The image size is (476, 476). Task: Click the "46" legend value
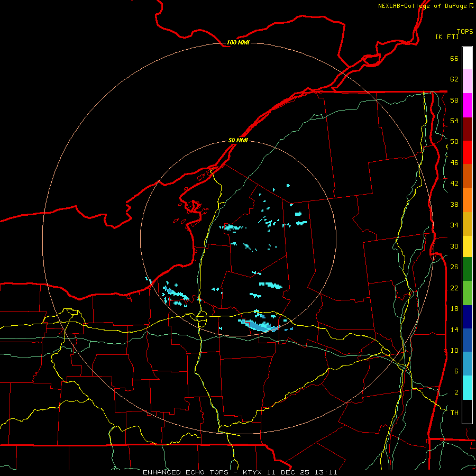454,163
